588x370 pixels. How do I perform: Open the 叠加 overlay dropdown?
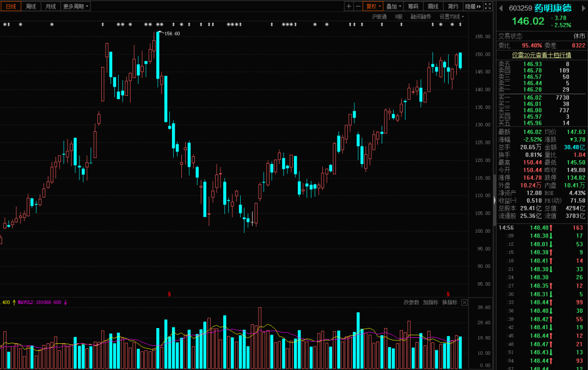coord(394,7)
